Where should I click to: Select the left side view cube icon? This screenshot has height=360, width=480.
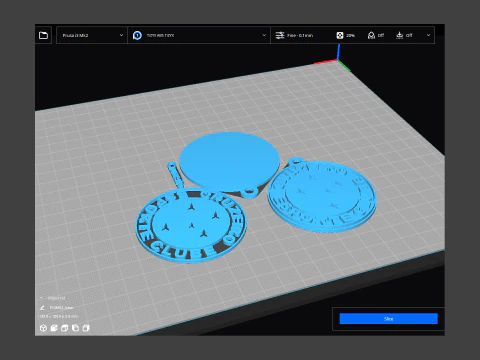pos(75,328)
